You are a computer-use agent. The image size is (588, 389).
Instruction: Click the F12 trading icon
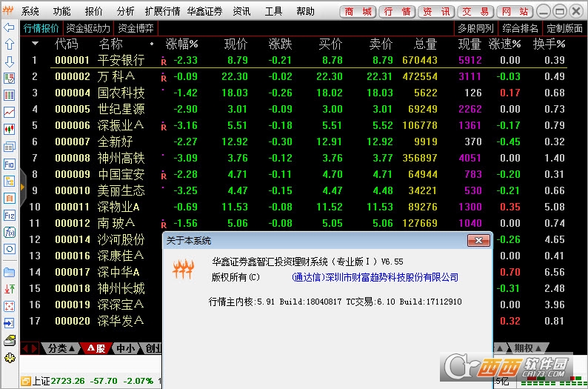click(x=9, y=216)
